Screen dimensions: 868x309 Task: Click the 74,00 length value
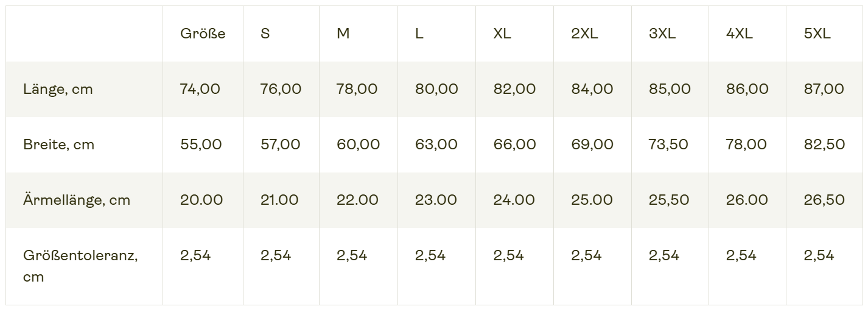(200, 89)
